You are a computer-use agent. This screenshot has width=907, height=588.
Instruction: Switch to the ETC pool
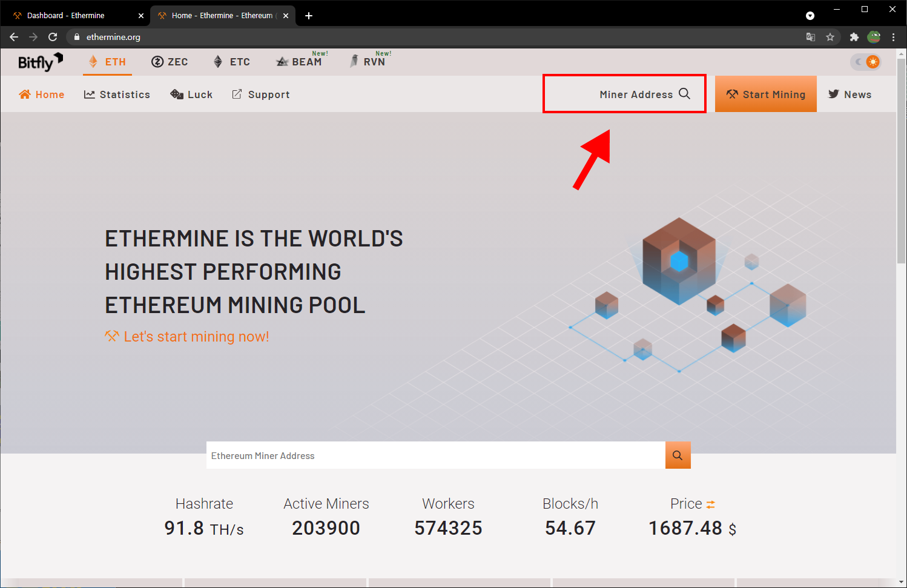pyautogui.click(x=232, y=62)
